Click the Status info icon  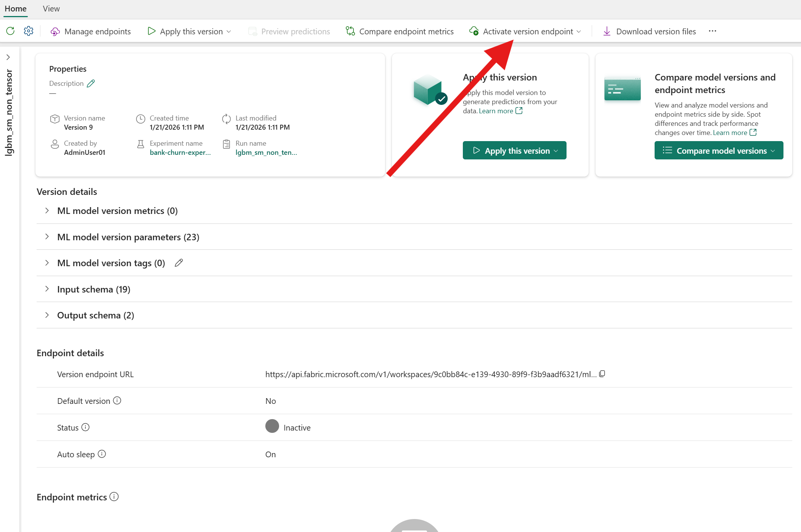[86, 427]
